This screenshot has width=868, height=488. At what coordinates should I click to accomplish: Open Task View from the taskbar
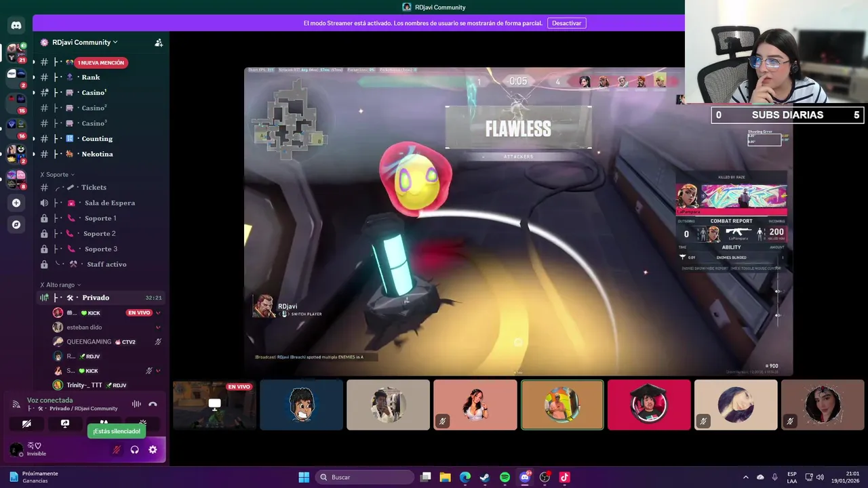425,477
